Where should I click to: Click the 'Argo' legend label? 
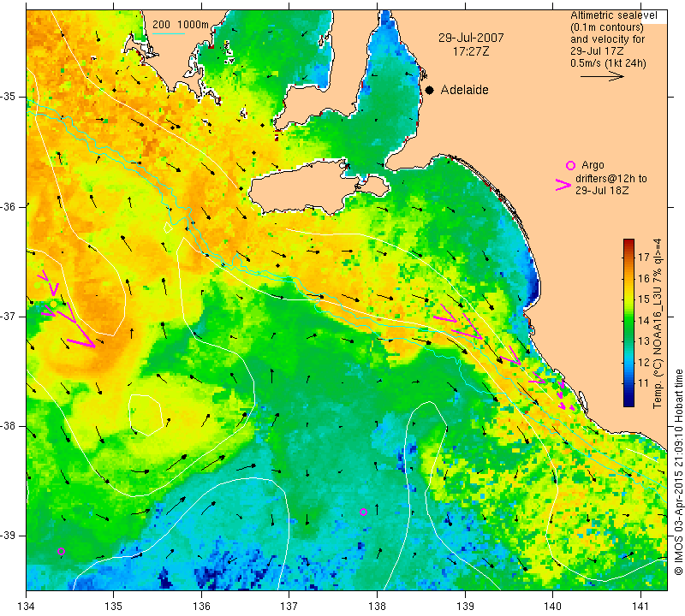click(593, 165)
